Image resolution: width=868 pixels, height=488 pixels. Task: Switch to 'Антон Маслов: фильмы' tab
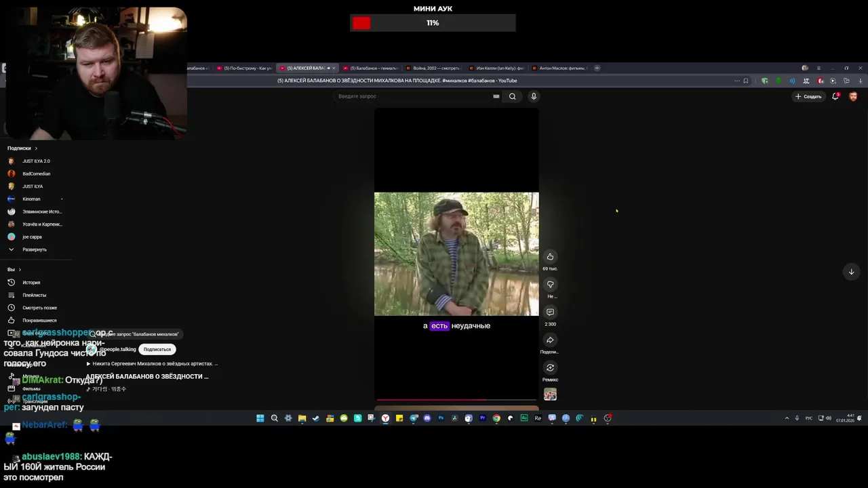pos(559,68)
